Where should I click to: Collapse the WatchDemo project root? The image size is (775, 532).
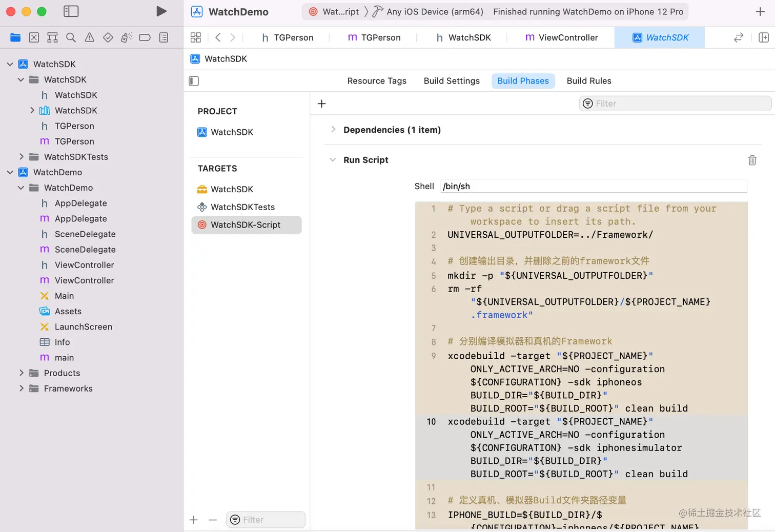pos(10,172)
